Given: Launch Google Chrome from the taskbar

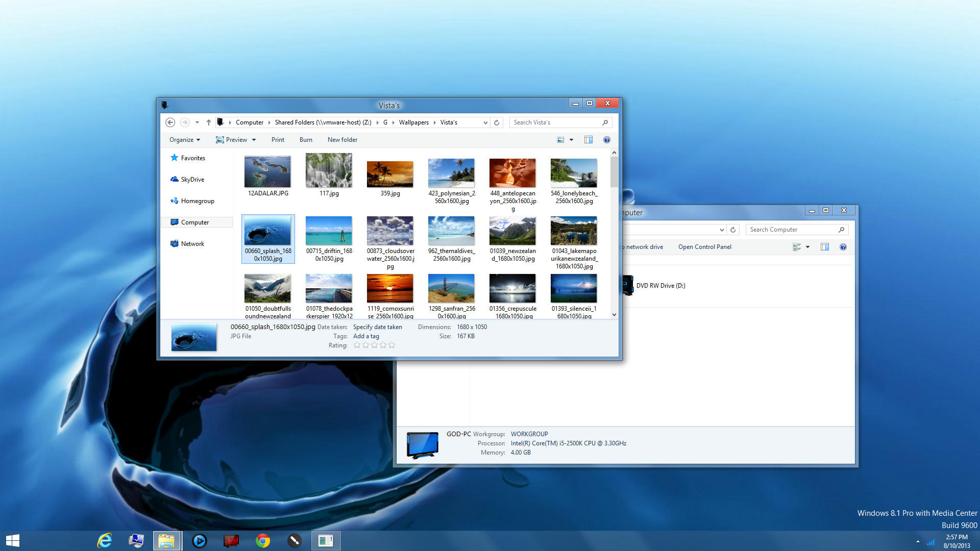Looking at the screenshot, I should pyautogui.click(x=263, y=540).
